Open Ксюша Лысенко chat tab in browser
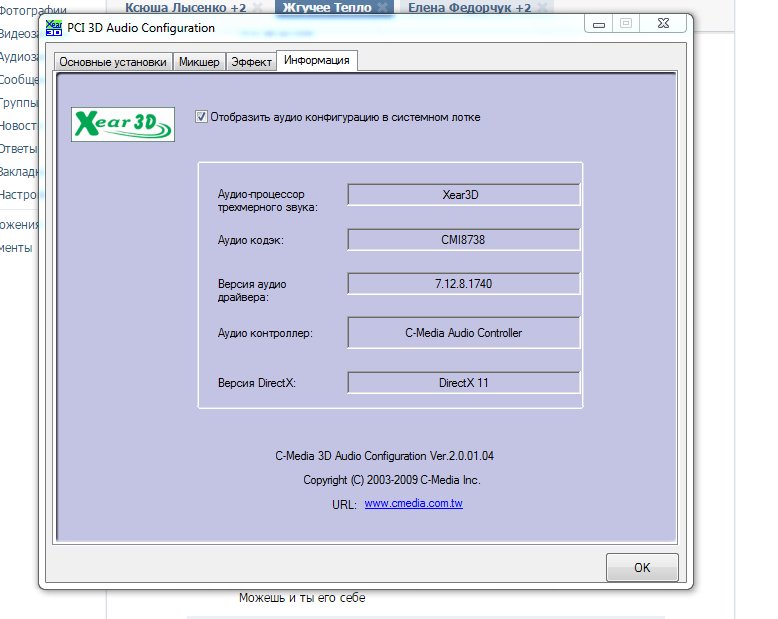The height and width of the screenshot is (619, 778). coord(185,7)
